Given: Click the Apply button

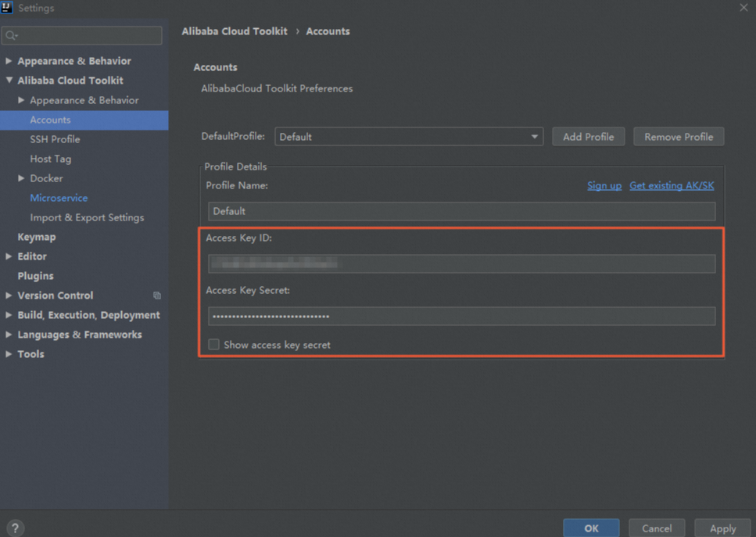Looking at the screenshot, I should (722, 528).
